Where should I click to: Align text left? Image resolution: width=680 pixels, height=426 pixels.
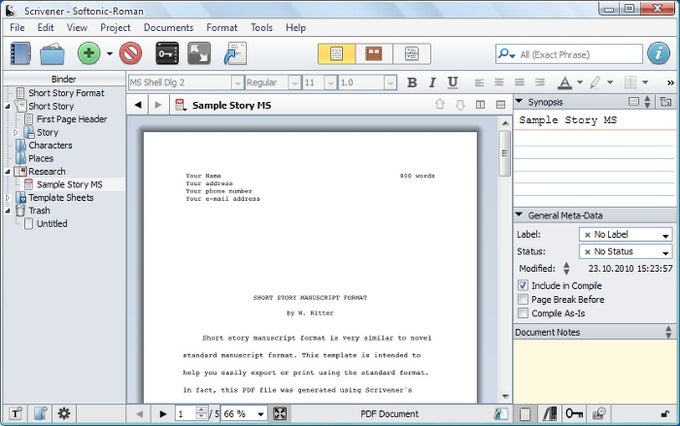[x=479, y=82]
